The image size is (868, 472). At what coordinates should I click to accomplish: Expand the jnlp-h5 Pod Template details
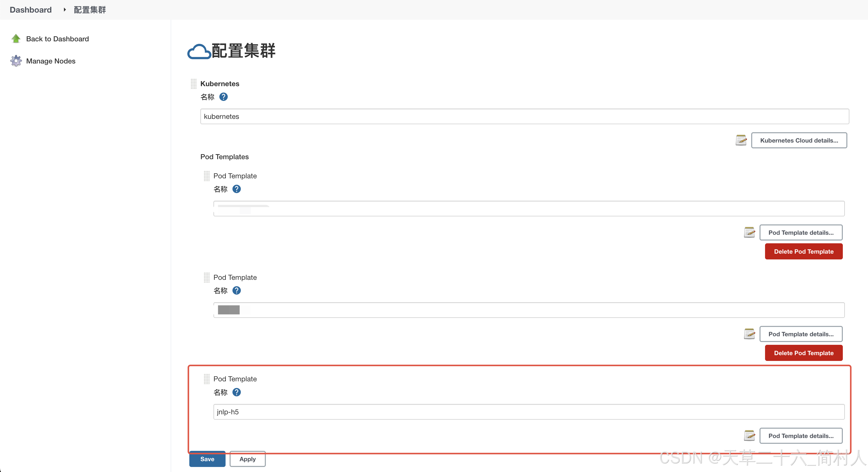point(801,435)
